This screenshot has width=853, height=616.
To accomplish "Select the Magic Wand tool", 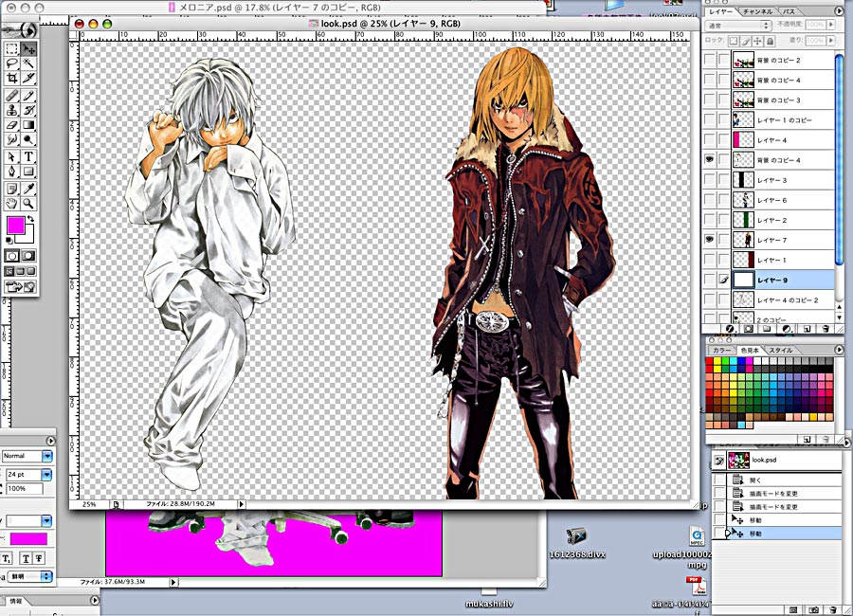I will pyautogui.click(x=28, y=63).
